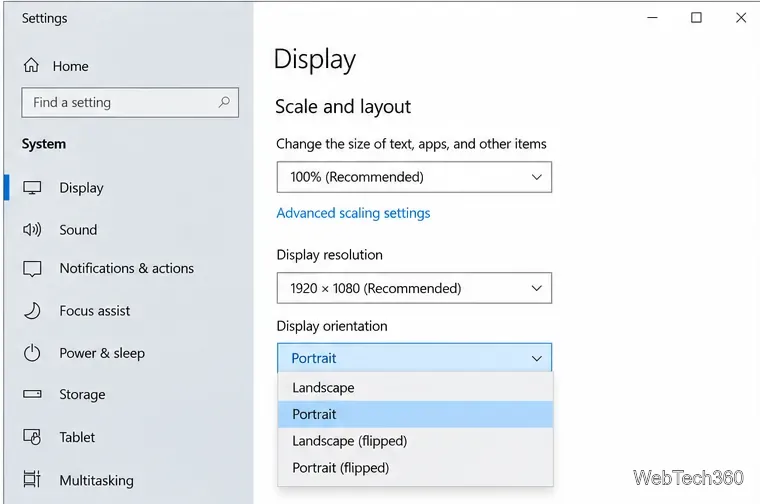Maximize the Settings window
Viewport: 760px width, 504px height.
pos(696,18)
